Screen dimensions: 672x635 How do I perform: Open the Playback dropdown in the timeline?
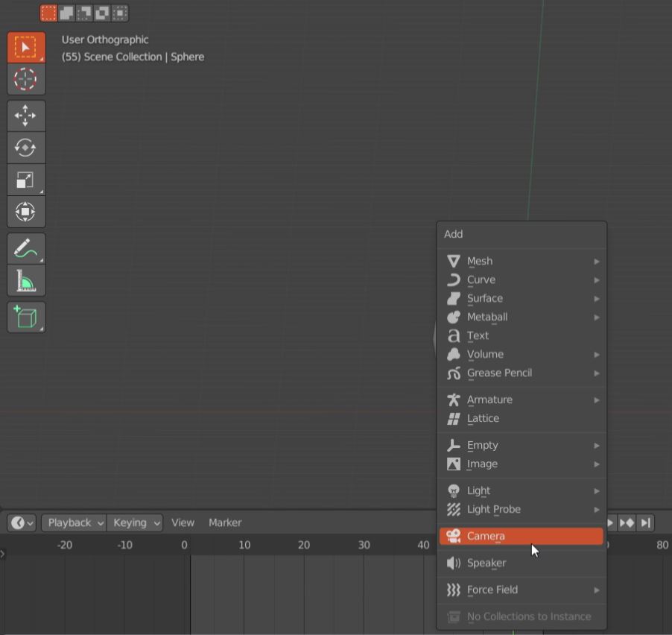coord(73,522)
